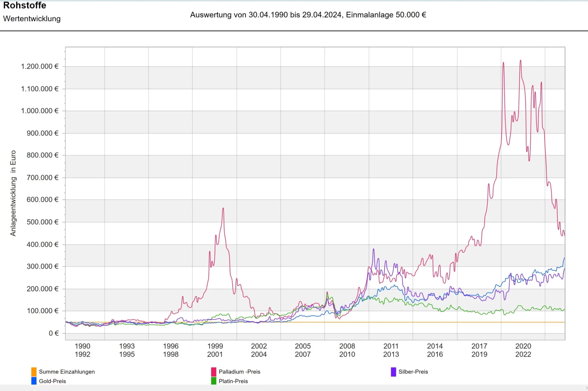
Task: Click the Auswertung date range text
Action: (x=308, y=15)
